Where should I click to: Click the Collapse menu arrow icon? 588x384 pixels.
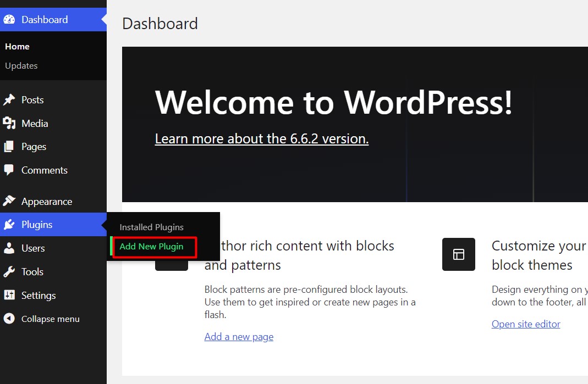pyautogui.click(x=9, y=319)
